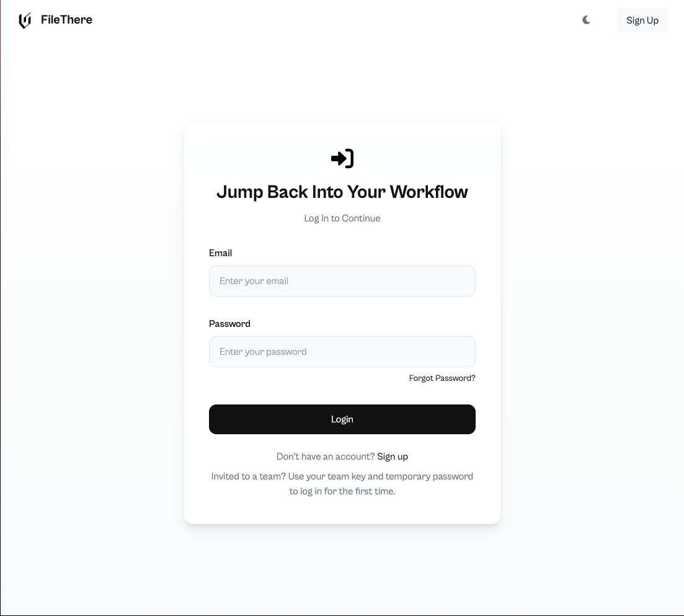Toggle dark mode with the moon icon
This screenshot has width=684, height=616.
pyautogui.click(x=586, y=20)
